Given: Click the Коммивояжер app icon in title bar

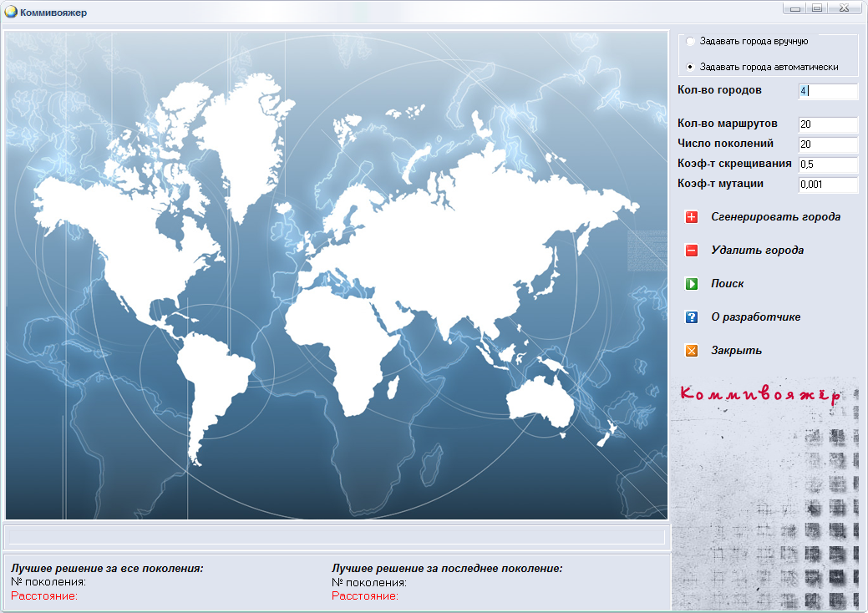Looking at the screenshot, I should 11,12.
